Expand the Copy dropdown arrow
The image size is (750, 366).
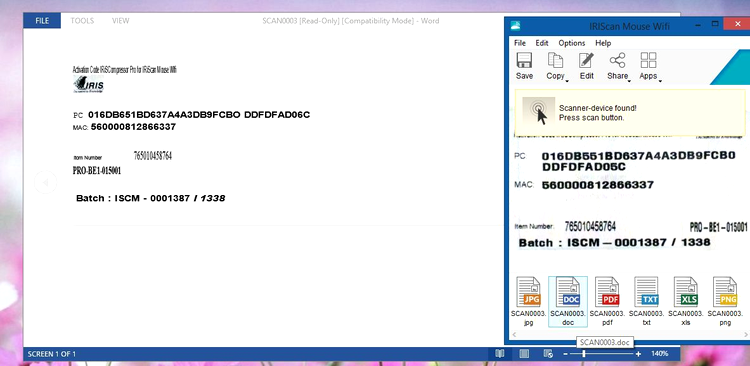(567, 81)
